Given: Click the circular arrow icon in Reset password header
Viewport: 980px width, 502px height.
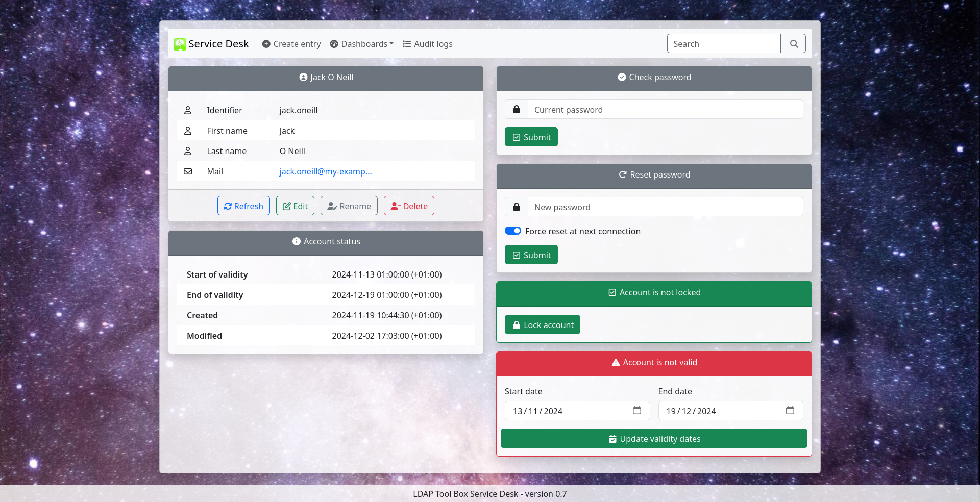Looking at the screenshot, I should (623, 174).
